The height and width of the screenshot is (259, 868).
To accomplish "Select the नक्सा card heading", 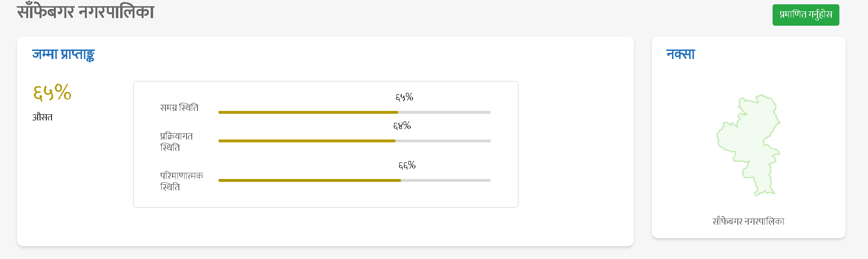I will tap(681, 54).
